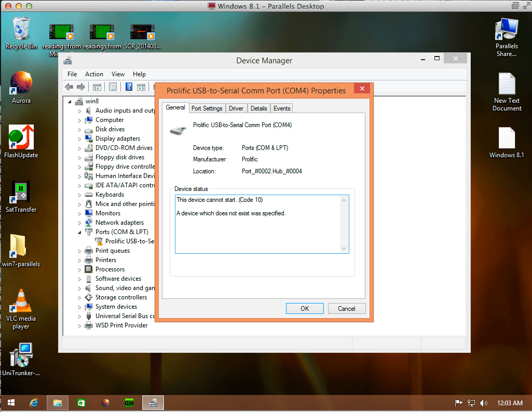Expand the Processors tree node

pyautogui.click(x=80, y=270)
